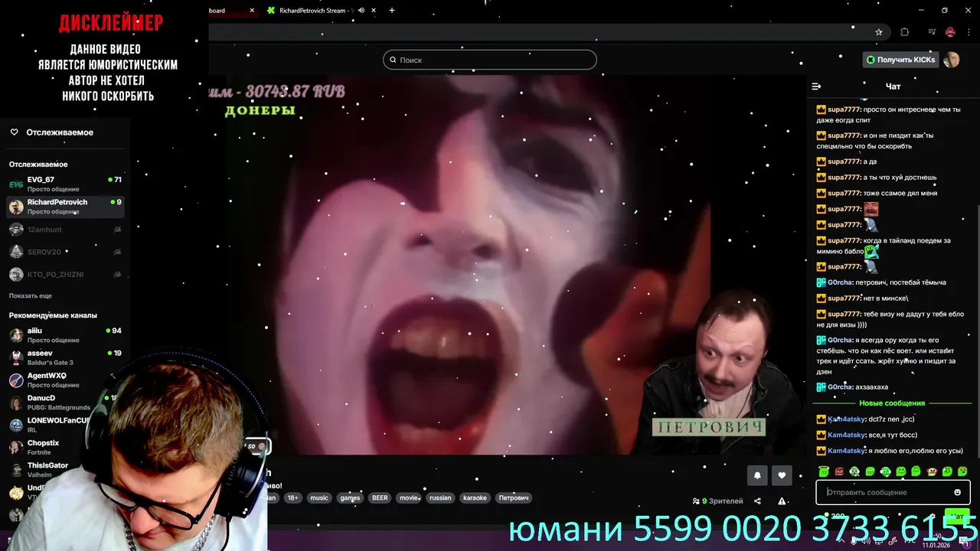Click the stream video player

[507, 265]
